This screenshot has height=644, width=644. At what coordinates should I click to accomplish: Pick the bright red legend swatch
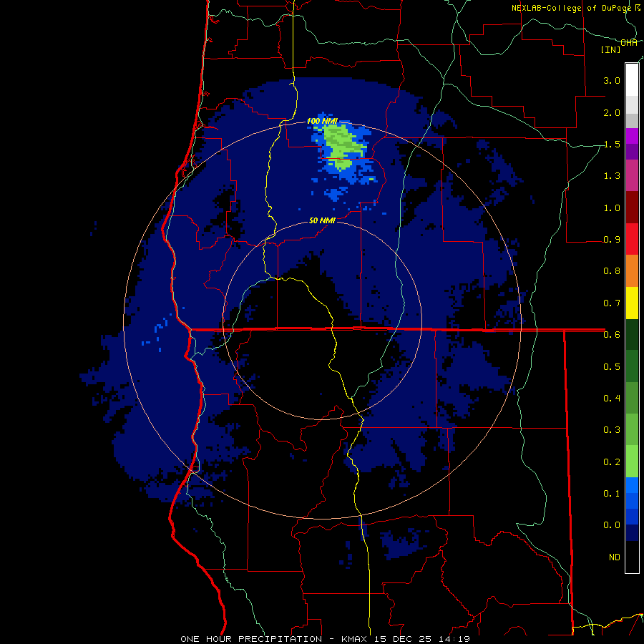coord(632,239)
